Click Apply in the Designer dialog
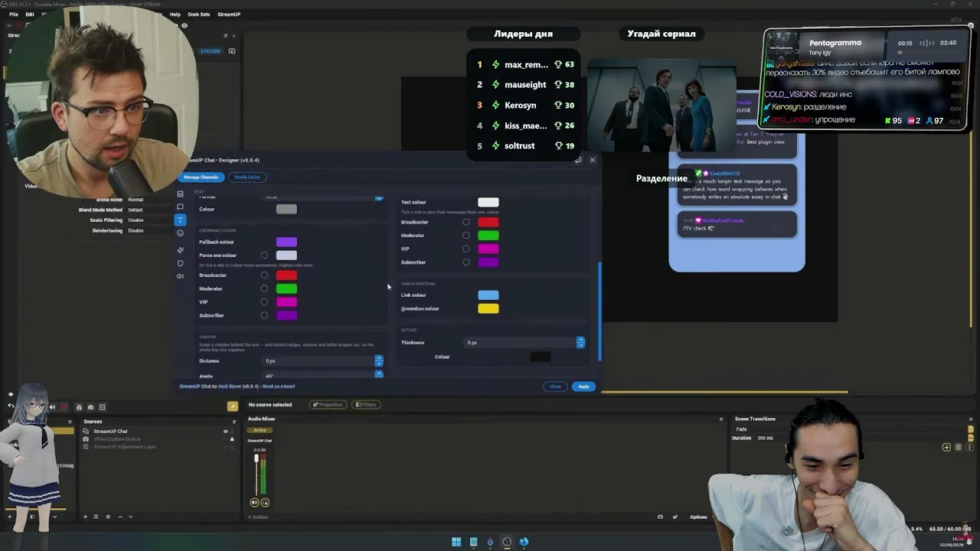 [x=583, y=386]
